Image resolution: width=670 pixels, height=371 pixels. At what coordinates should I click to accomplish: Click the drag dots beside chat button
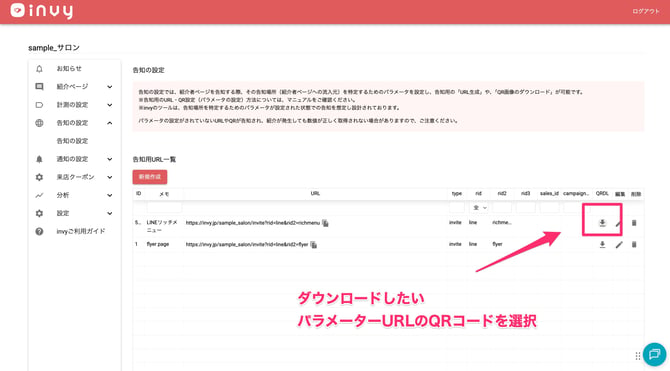pyautogui.click(x=637, y=356)
